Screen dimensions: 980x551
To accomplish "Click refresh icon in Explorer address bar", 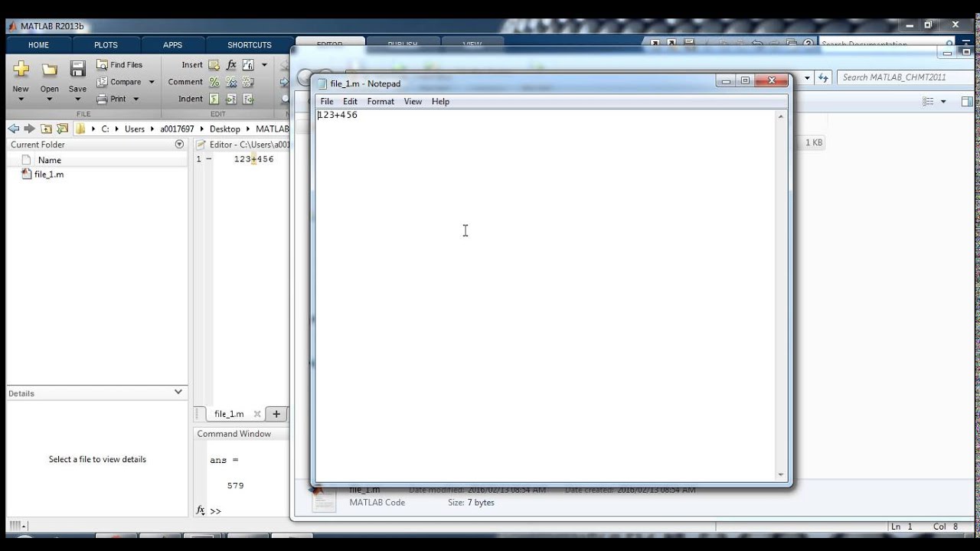I will (x=824, y=77).
